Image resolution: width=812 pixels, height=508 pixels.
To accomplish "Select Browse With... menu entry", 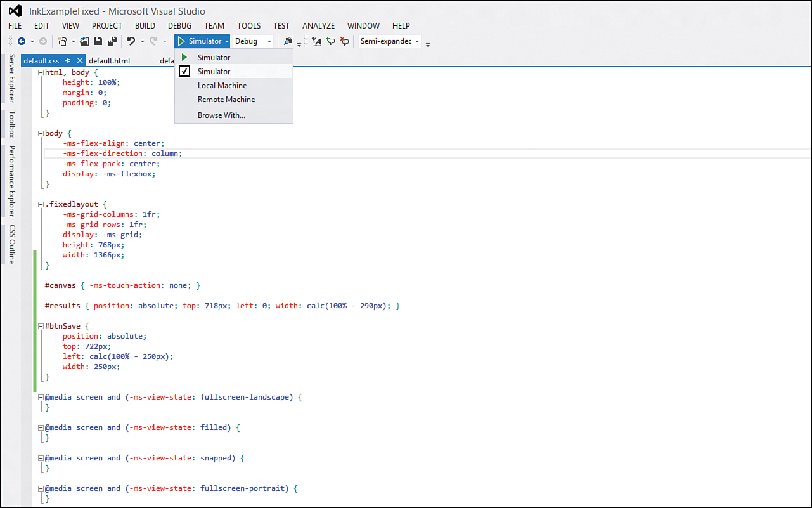I will 233,115.
